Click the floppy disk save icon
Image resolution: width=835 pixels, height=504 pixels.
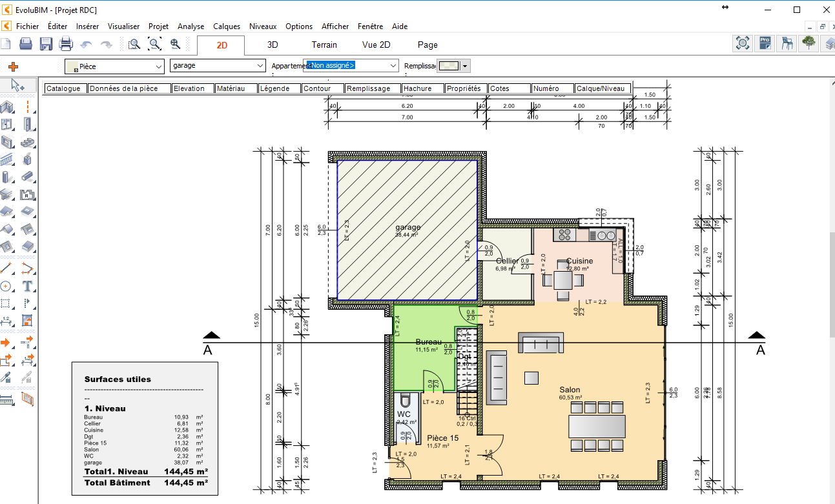46,44
